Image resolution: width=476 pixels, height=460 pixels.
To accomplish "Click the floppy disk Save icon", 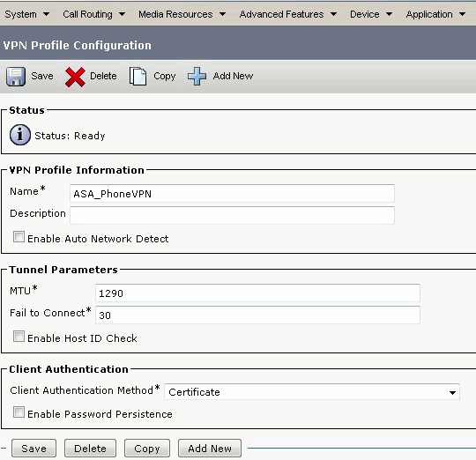I will pos(16,76).
